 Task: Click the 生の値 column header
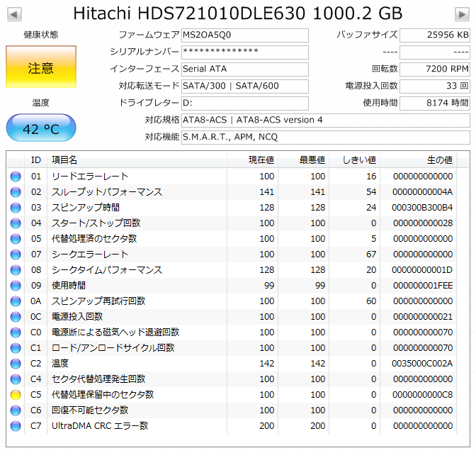coord(419,160)
